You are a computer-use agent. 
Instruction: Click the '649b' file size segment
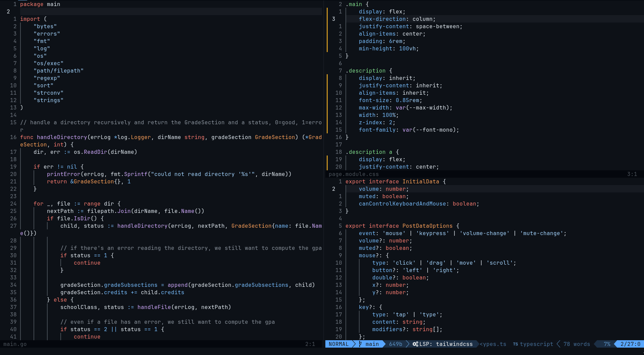(395, 344)
